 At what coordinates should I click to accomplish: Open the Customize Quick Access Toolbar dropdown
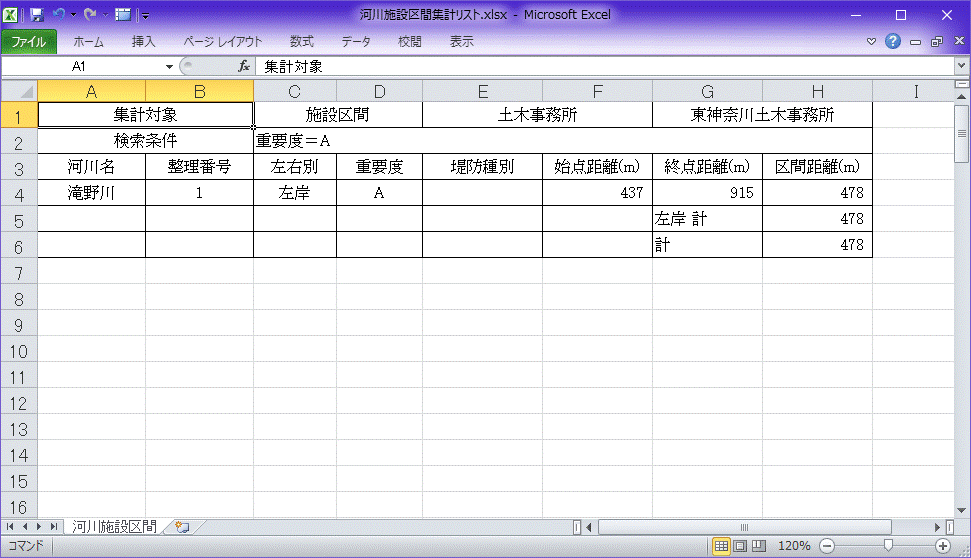pyautogui.click(x=146, y=16)
